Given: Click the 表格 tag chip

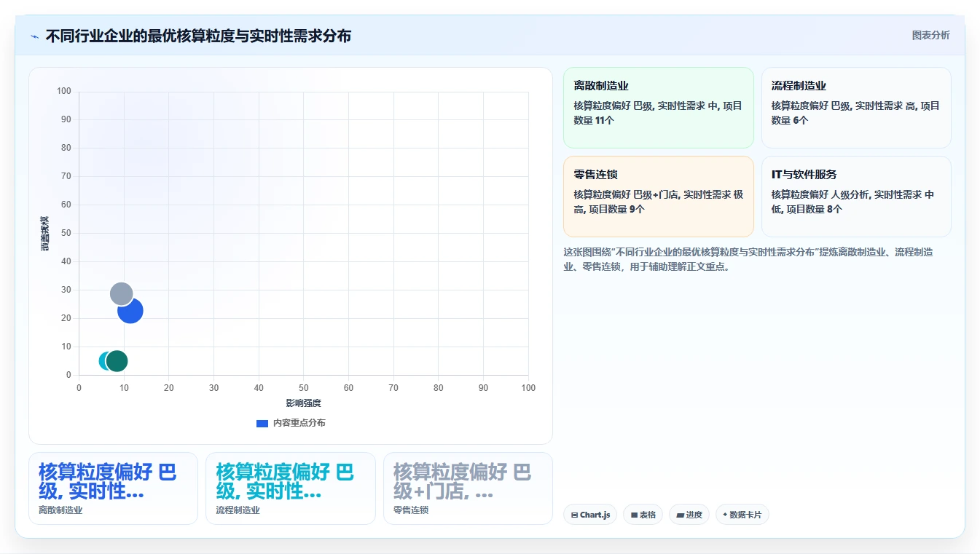Looking at the screenshot, I should pyautogui.click(x=643, y=515).
